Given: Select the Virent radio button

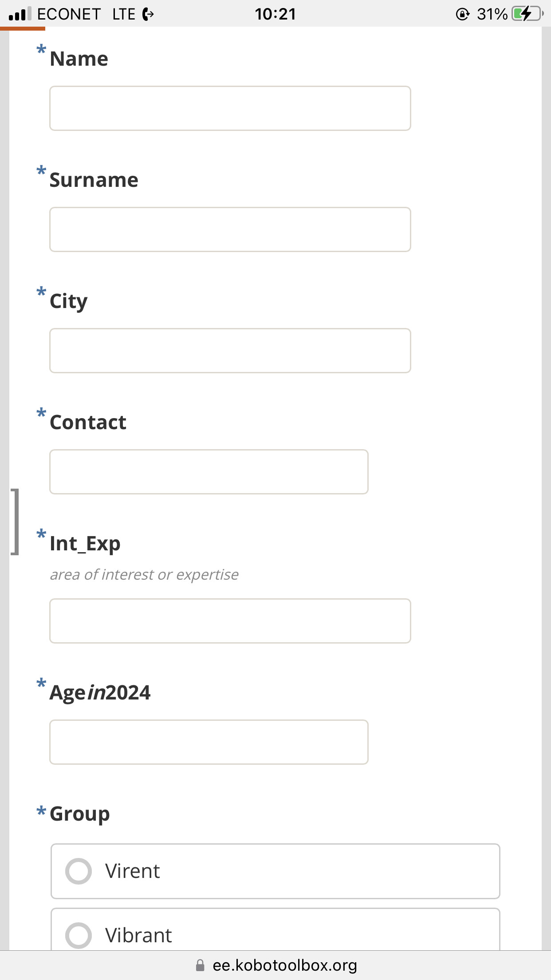Looking at the screenshot, I should click(79, 871).
